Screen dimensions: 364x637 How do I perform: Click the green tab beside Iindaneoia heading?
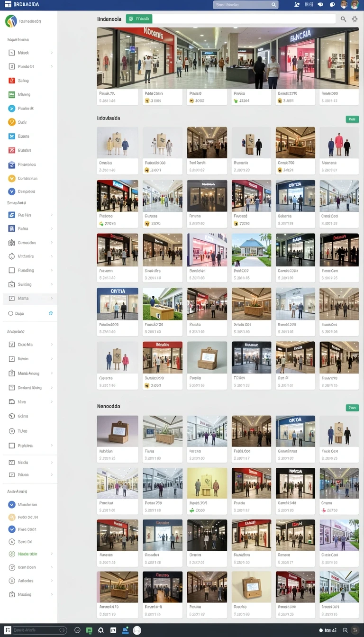139,19
